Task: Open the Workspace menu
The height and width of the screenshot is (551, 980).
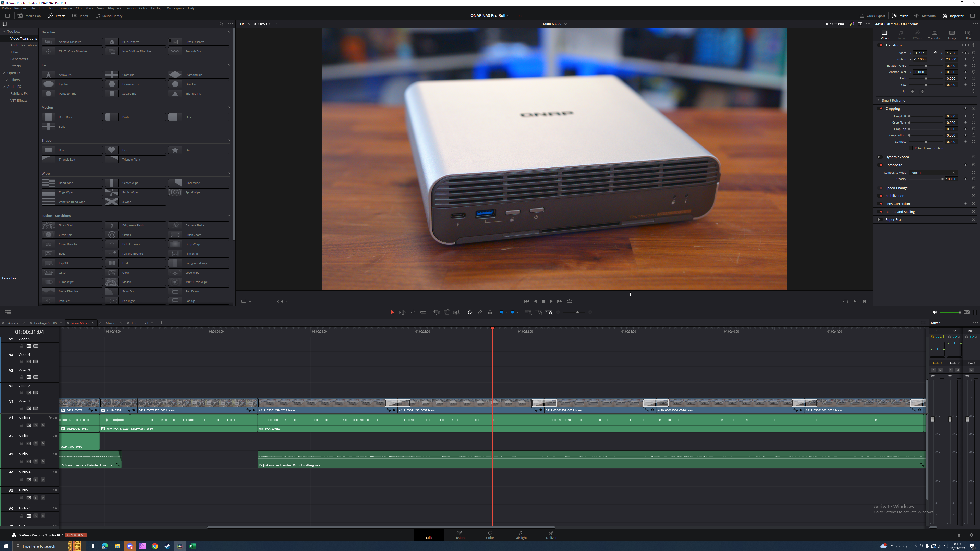Action: [x=175, y=8]
